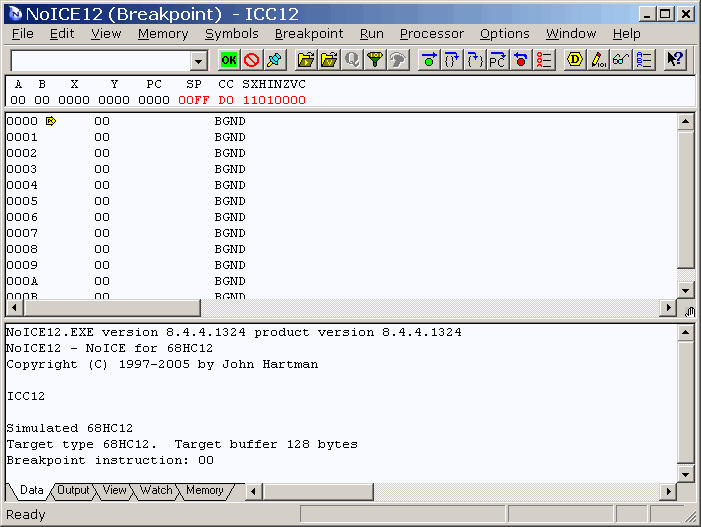Click the command entry input field
Viewport: 701px width, 527px height.
point(101,60)
